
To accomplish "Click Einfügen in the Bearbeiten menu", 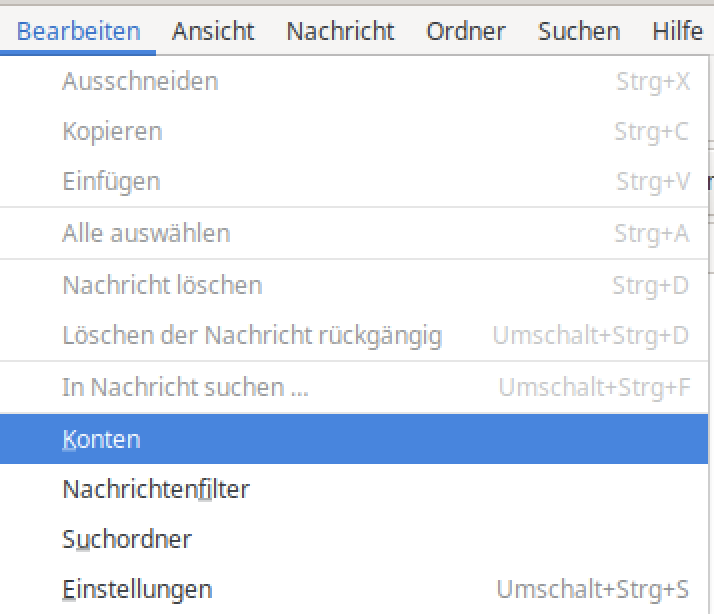I will pyautogui.click(x=111, y=181).
